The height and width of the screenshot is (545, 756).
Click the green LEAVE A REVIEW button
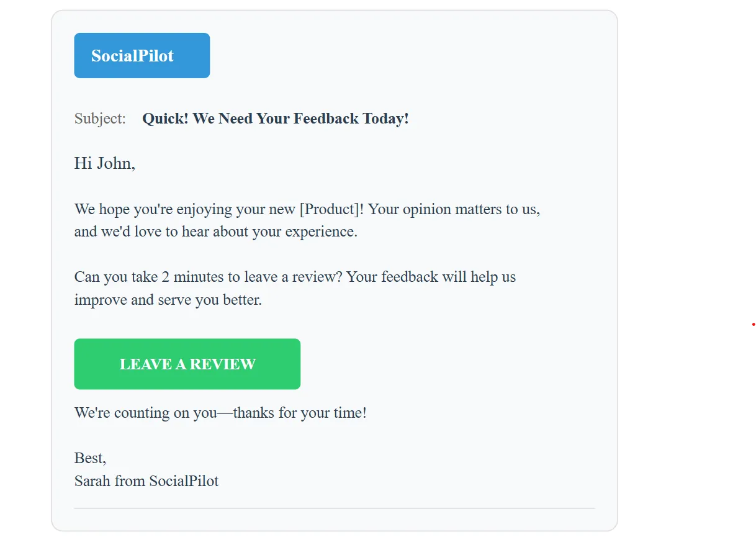187,364
